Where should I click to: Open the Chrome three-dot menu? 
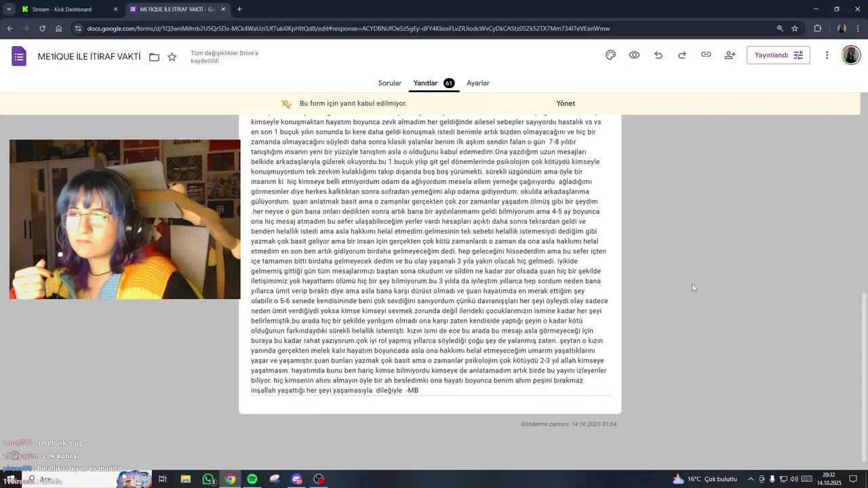pos(859,28)
